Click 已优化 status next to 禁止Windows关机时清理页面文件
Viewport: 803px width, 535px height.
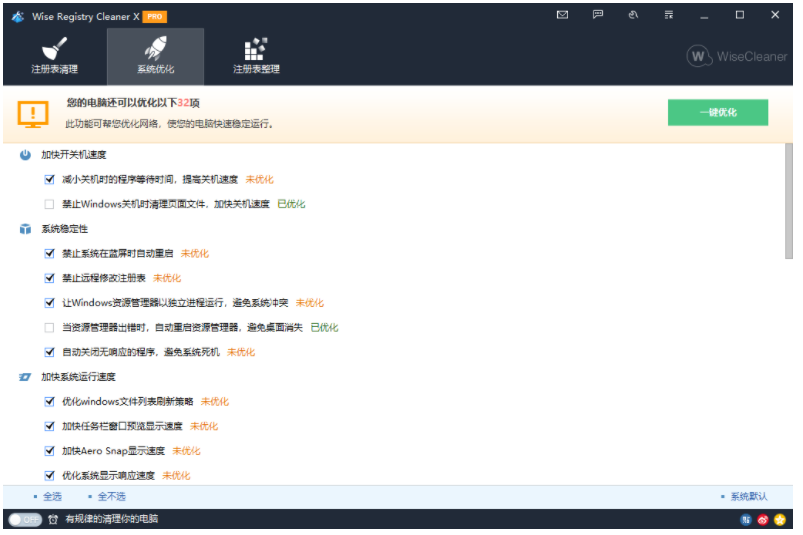click(291, 204)
